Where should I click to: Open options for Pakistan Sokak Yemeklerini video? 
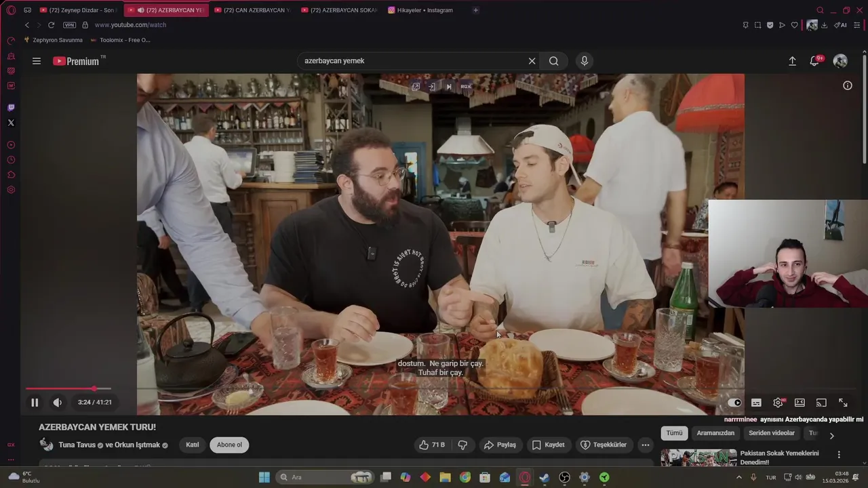click(839, 455)
